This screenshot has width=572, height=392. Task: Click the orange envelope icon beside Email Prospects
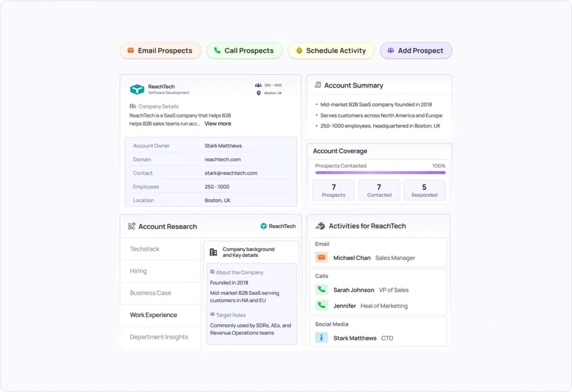tap(130, 50)
